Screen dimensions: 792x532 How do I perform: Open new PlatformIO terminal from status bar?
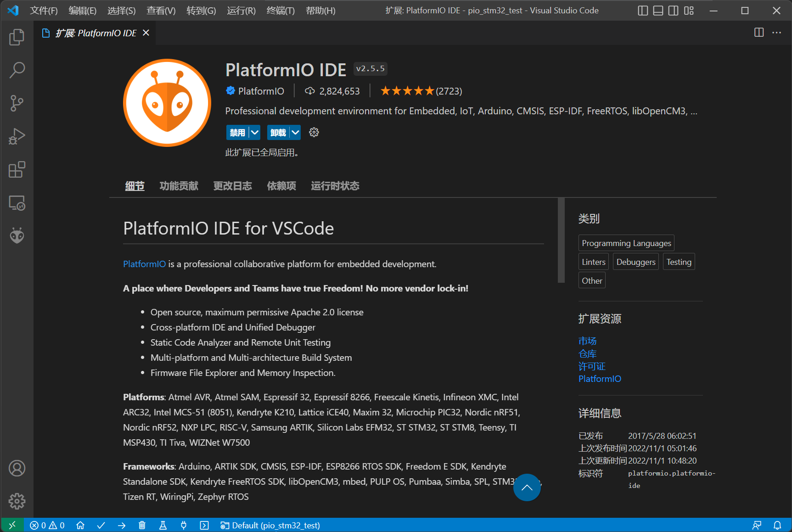204,525
